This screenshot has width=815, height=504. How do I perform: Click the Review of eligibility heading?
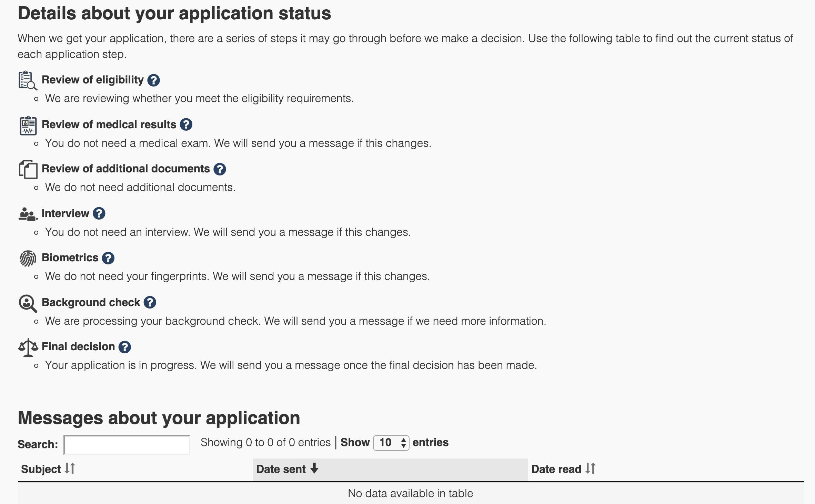coord(92,80)
